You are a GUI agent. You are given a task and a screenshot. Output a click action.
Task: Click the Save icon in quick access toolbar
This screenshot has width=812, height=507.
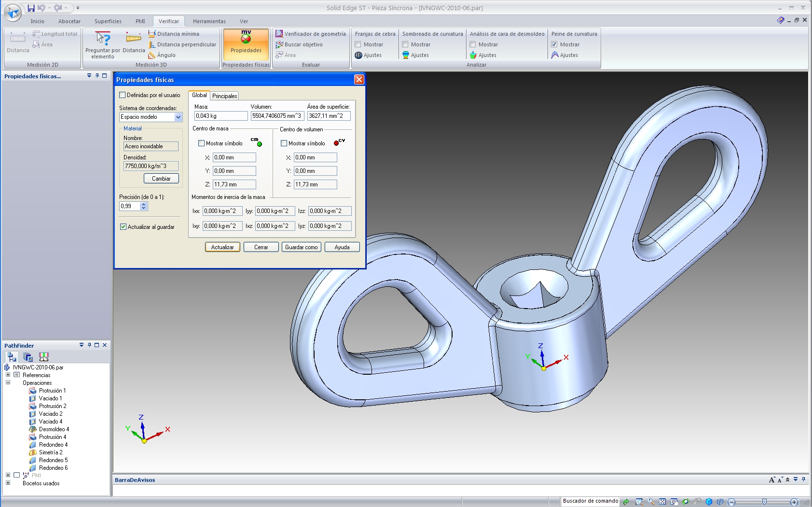tap(31, 8)
